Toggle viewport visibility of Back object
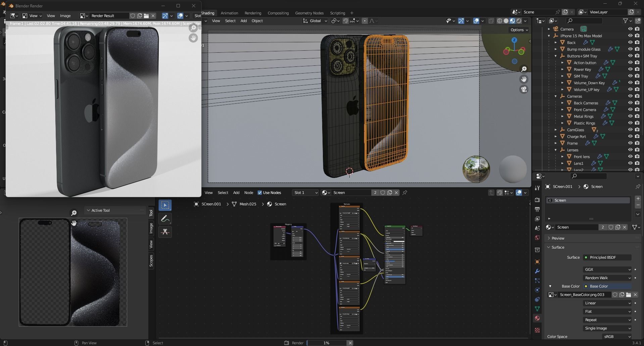Viewport: 644px width, 346px height. click(x=630, y=43)
